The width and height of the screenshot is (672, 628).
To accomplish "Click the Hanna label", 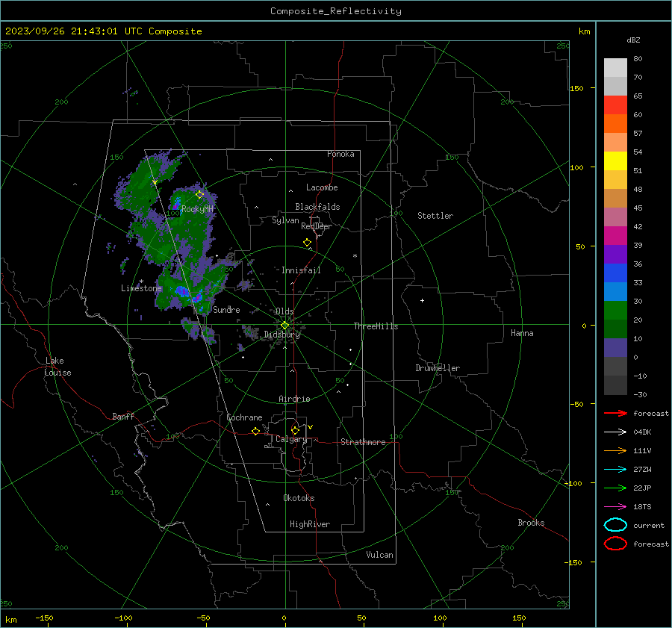I will point(522,333).
